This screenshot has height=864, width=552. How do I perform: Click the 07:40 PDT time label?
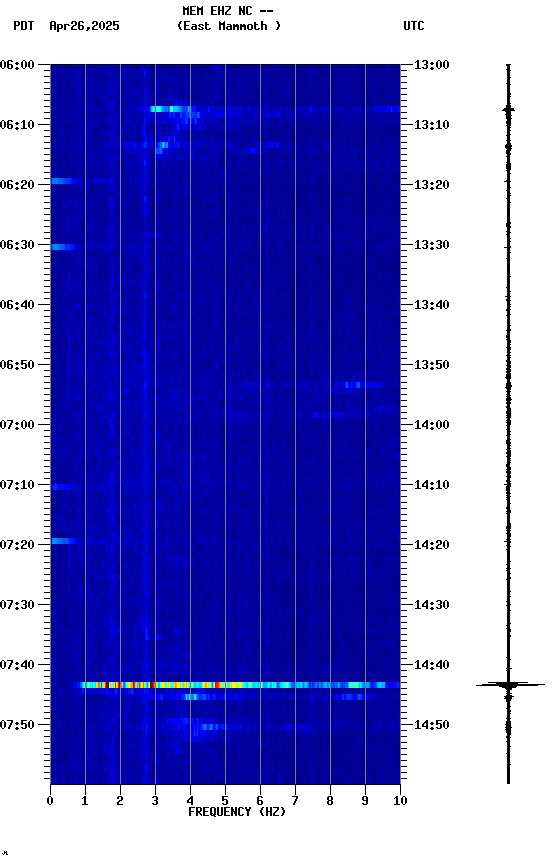pos(17,665)
